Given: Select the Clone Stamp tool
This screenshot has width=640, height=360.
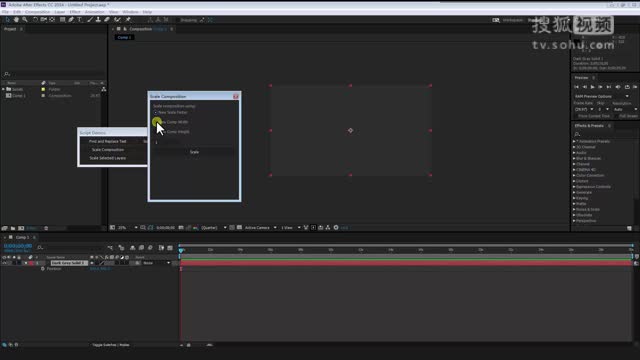Looking at the screenshot, I should pyautogui.click(x=98, y=20).
